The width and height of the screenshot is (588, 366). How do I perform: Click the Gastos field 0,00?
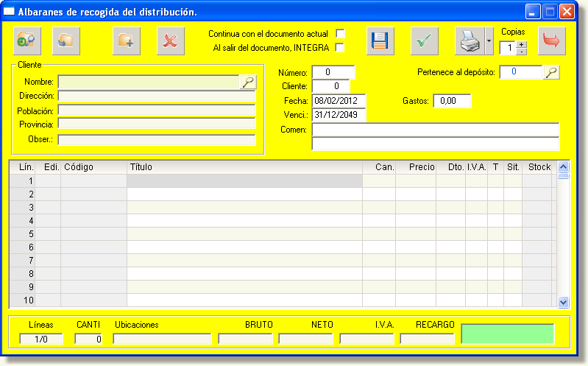(x=452, y=101)
